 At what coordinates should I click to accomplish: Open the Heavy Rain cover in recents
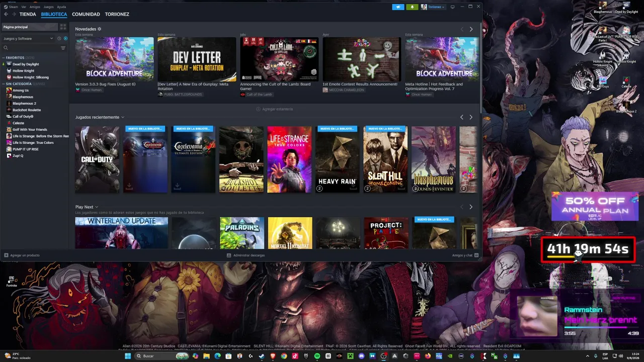point(338,159)
